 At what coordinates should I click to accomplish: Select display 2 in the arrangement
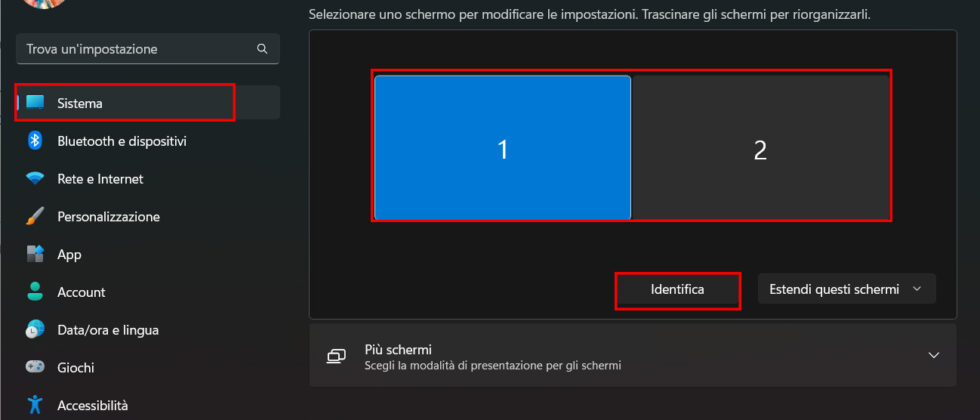760,148
